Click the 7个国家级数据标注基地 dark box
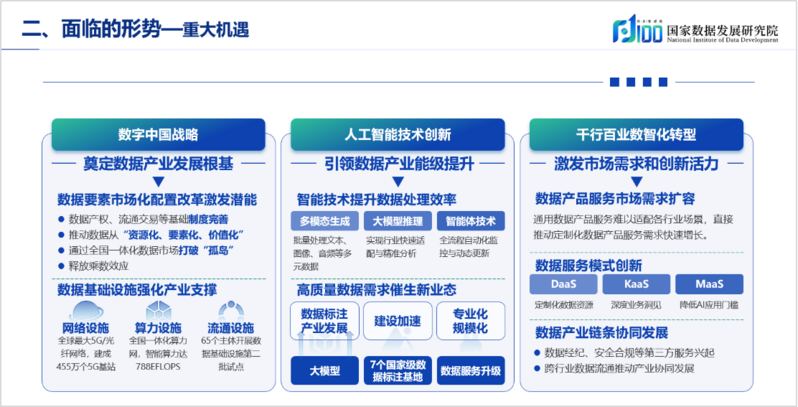The image size is (798, 407). pyautogui.click(x=397, y=370)
